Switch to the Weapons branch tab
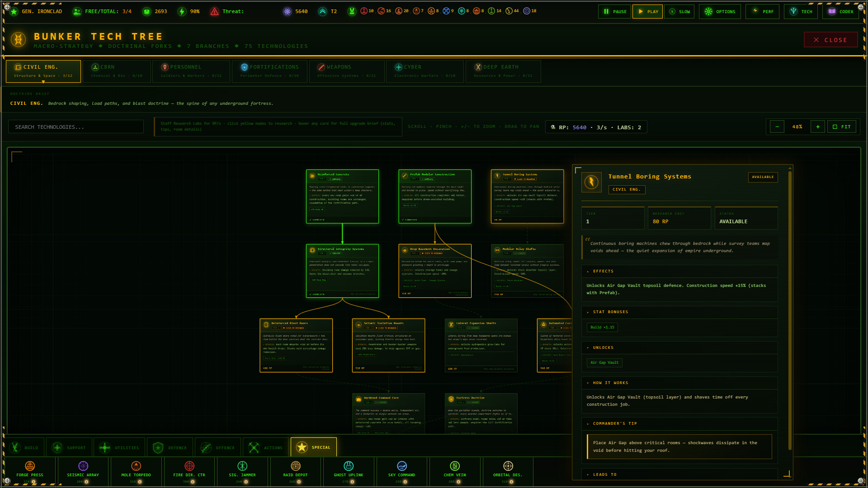868x488 pixels. pyautogui.click(x=347, y=71)
